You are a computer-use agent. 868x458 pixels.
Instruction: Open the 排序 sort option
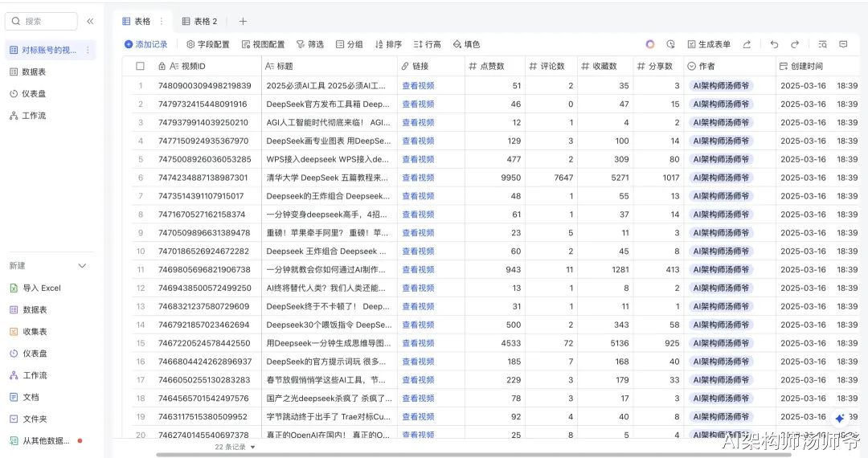pyautogui.click(x=388, y=44)
